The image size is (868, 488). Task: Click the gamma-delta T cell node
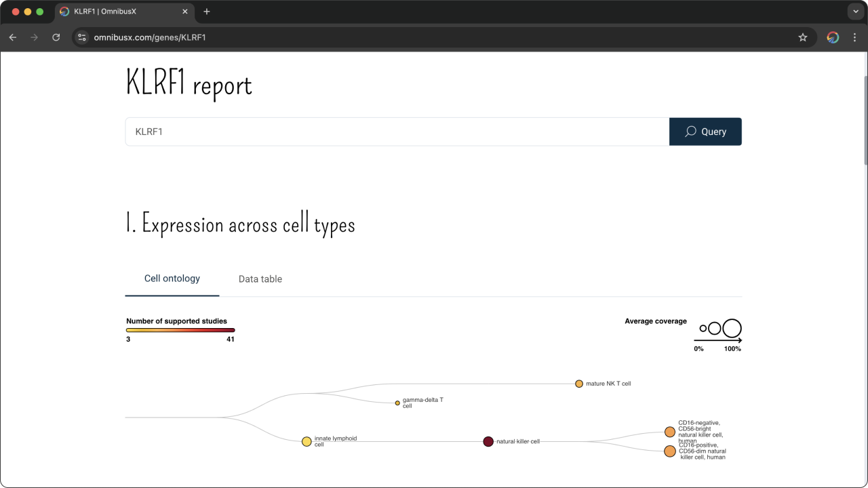coord(397,403)
